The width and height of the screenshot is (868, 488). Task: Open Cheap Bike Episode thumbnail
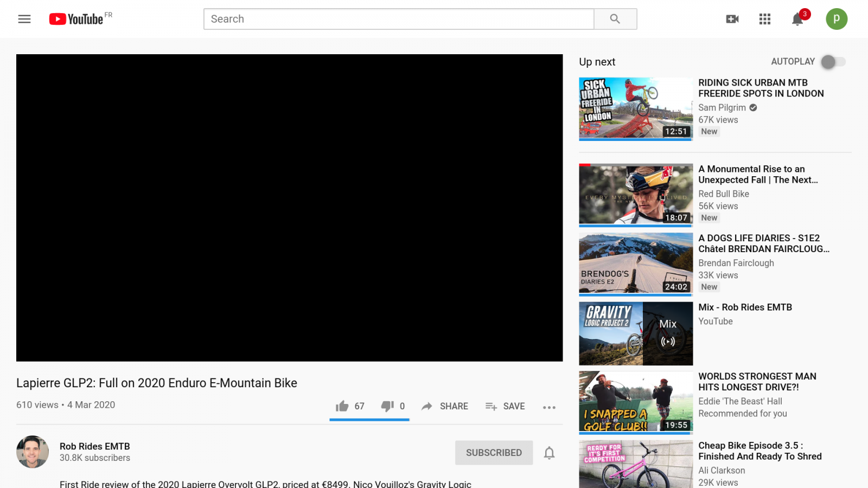coord(636,465)
